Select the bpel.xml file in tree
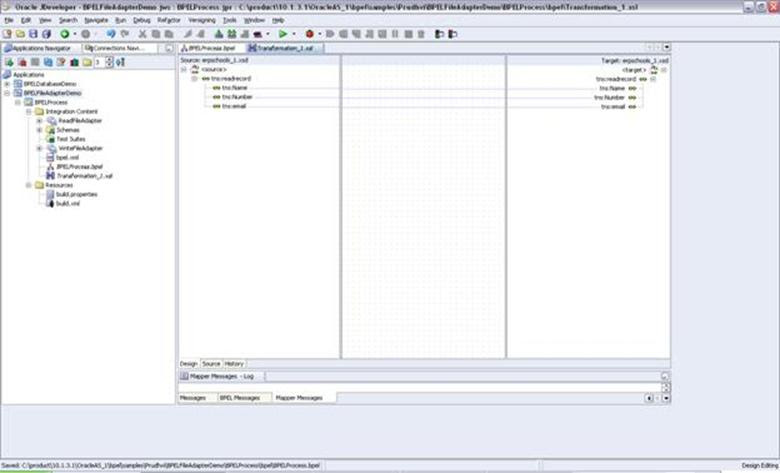 67,157
